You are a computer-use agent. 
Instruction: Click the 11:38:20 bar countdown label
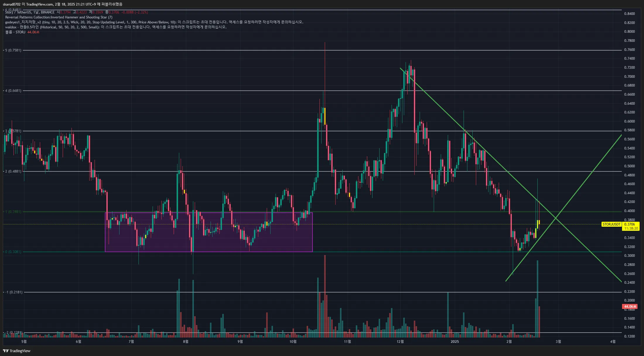point(631,228)
